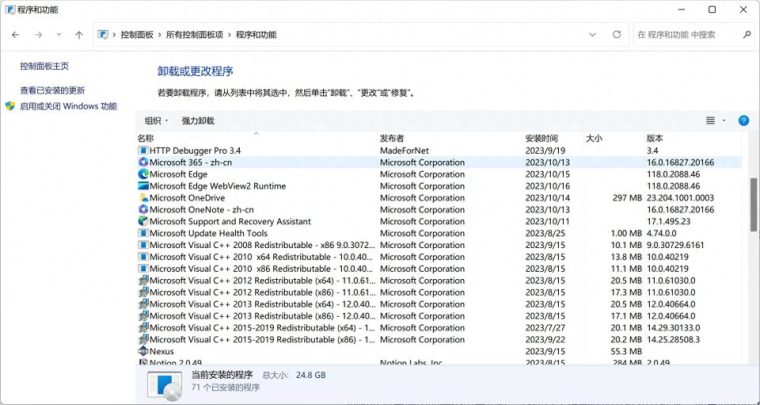The image size is (760, 405).
Task: Click the search magnifier icon
Action: tap(746, 35)
